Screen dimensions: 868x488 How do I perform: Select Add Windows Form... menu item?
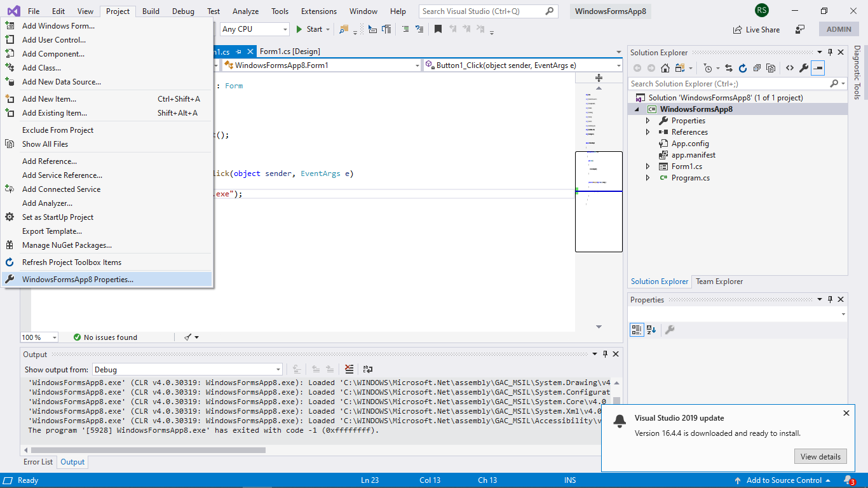click(107, 26)
